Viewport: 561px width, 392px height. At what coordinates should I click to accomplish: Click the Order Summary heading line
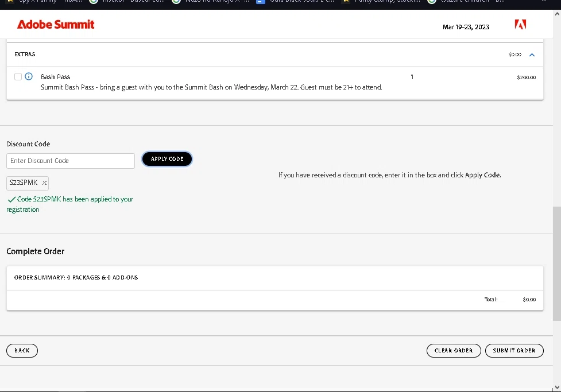point(76,278)
